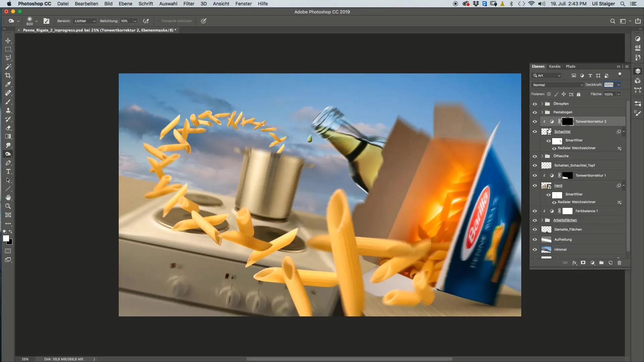Viewport: 644px width, 362px height.
Task: Switch to the Kanäle tab
Action: [555, 66]
